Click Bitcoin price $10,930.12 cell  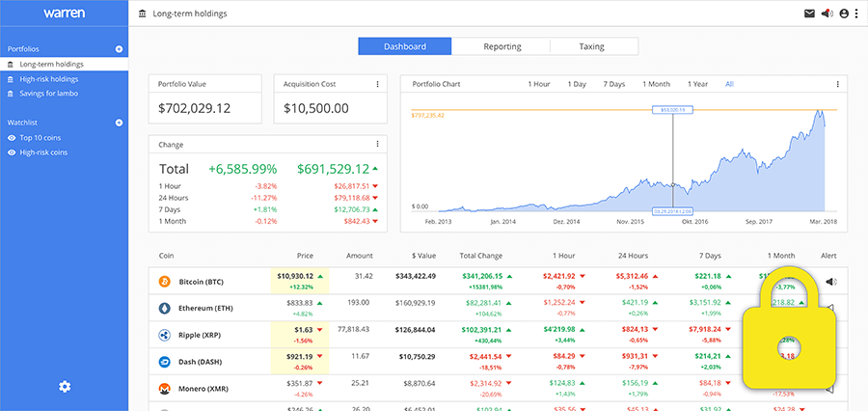[x=300, y=282]
